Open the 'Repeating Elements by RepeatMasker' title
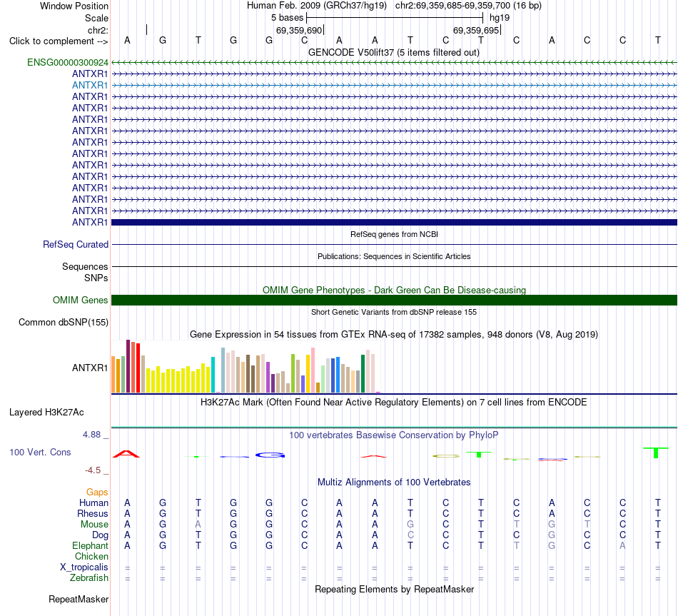Screen dimensions: 678x616 [394, 589]
